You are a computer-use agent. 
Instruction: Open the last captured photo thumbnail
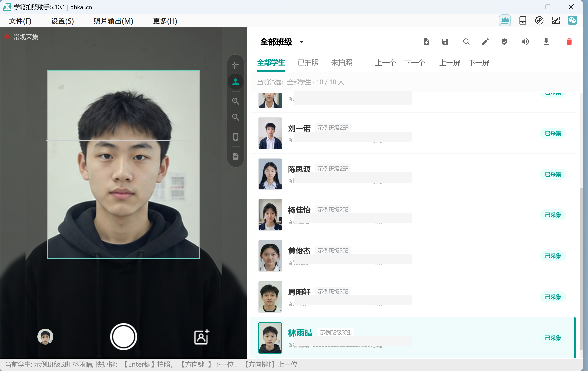click(45, 336)
